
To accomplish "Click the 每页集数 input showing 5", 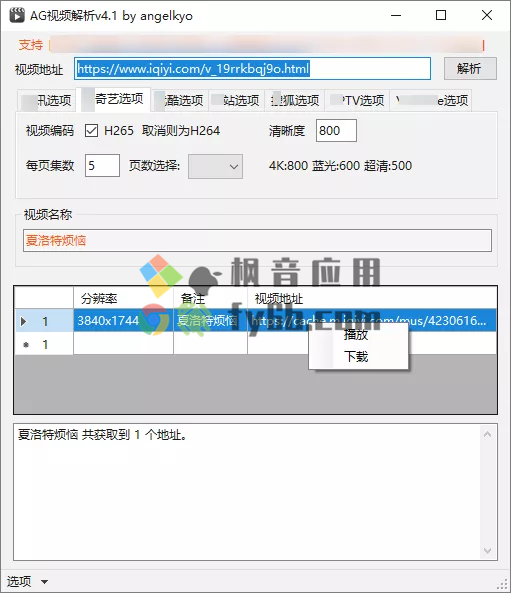I will click(x=102, y=165).
